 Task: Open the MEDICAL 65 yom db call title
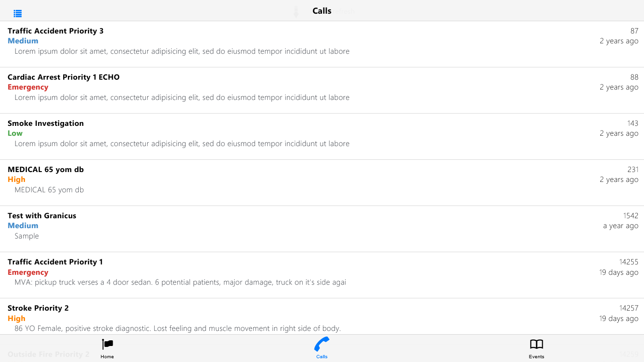coord(46,170)
